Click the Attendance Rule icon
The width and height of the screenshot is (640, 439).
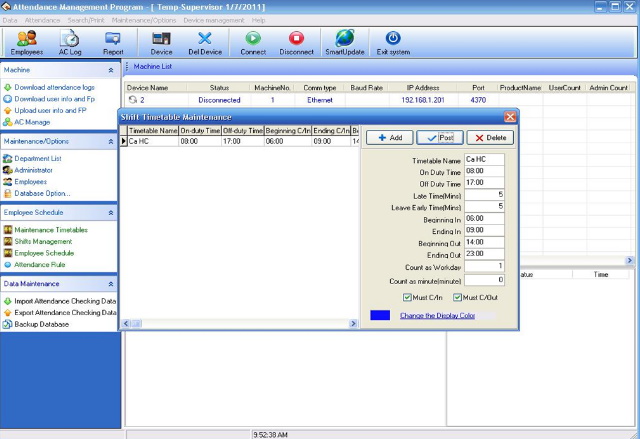pos(7,265)
